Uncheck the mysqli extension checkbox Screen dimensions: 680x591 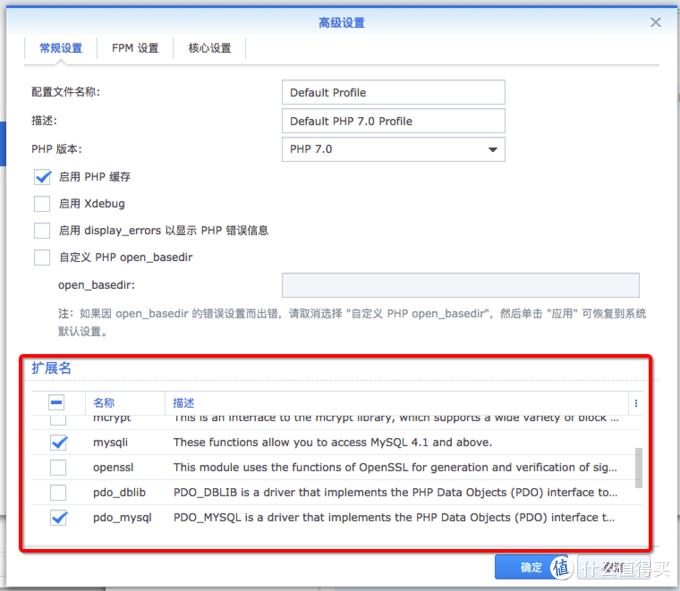tap(58, 443)
